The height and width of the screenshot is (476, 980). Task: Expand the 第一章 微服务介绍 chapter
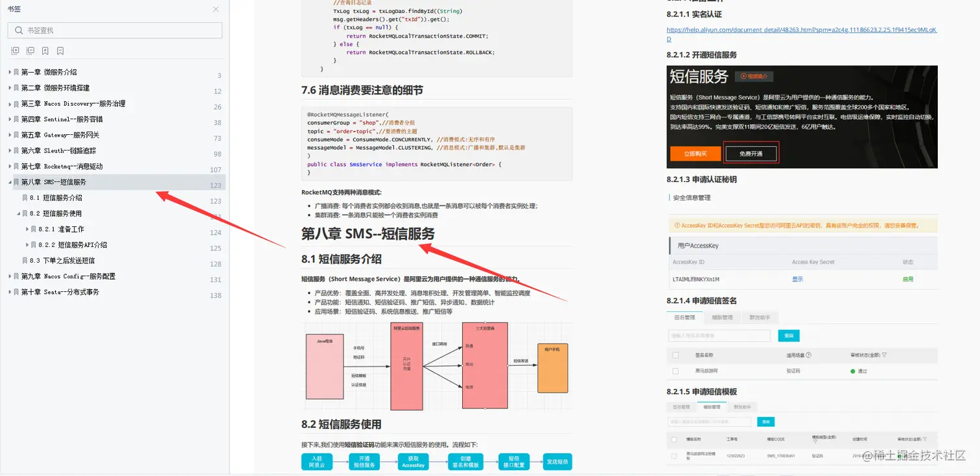click(x=8, y=72)
